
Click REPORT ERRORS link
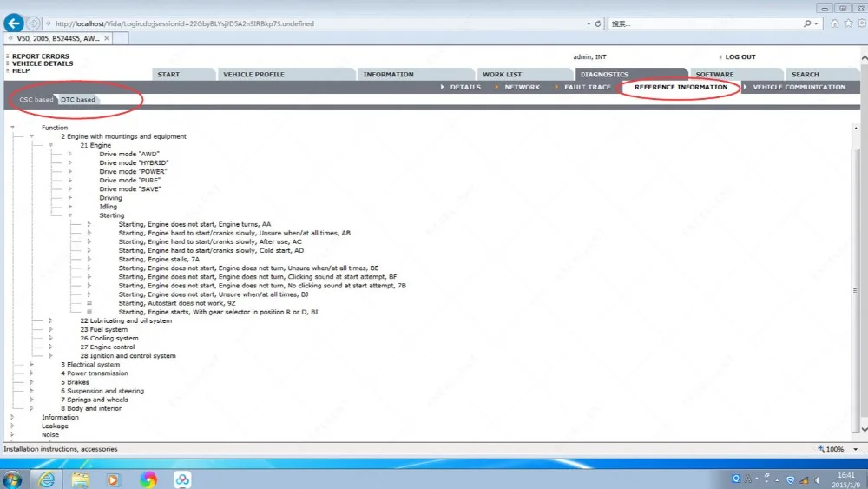41,56
